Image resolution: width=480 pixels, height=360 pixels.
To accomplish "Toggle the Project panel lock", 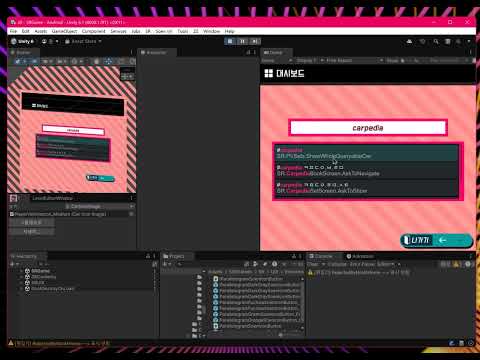I will point(294,256).
